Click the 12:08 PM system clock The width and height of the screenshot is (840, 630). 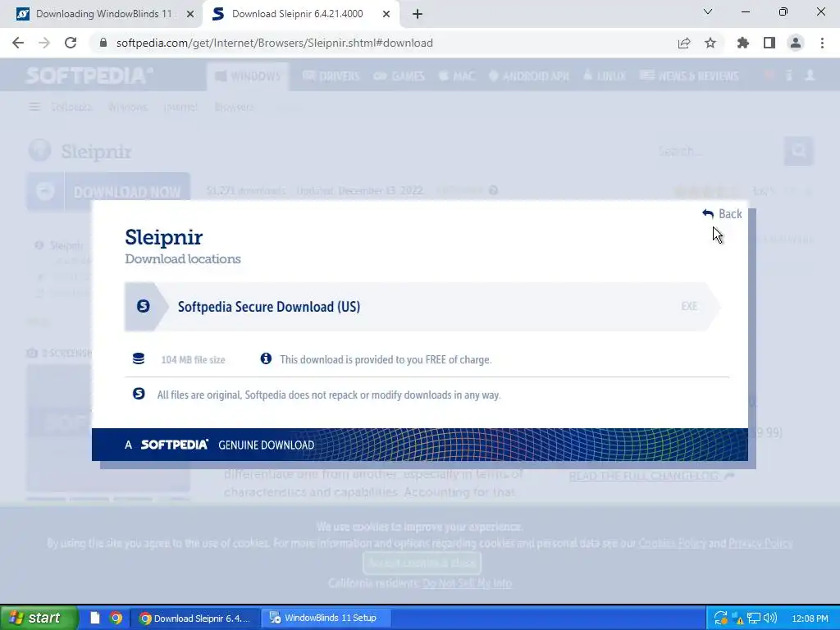[x=810, y=619]
